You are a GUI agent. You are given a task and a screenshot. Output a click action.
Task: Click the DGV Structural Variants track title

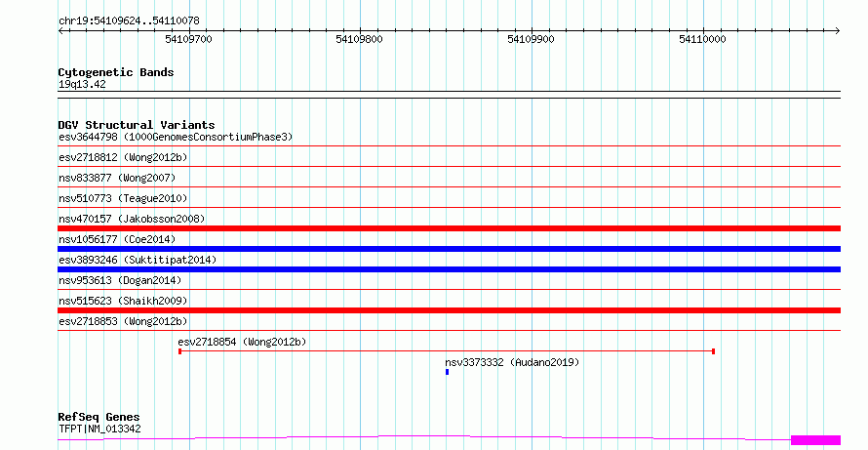[x=137, y=125]
